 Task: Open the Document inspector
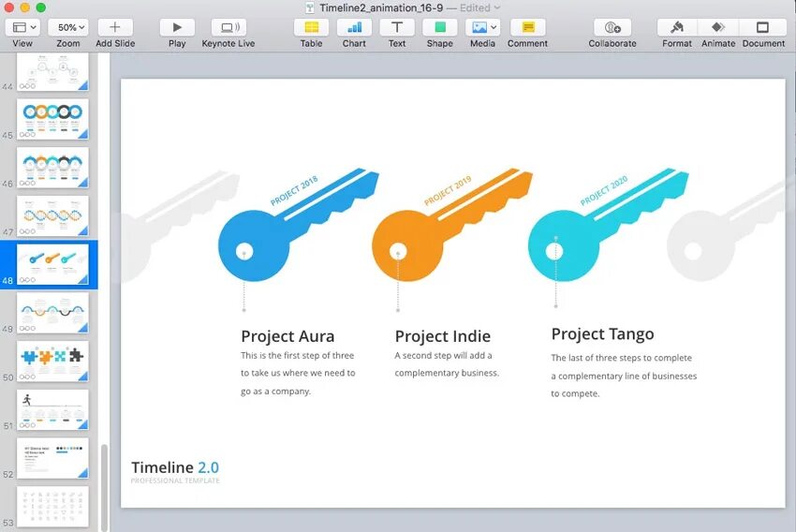[x=762, y=27]
